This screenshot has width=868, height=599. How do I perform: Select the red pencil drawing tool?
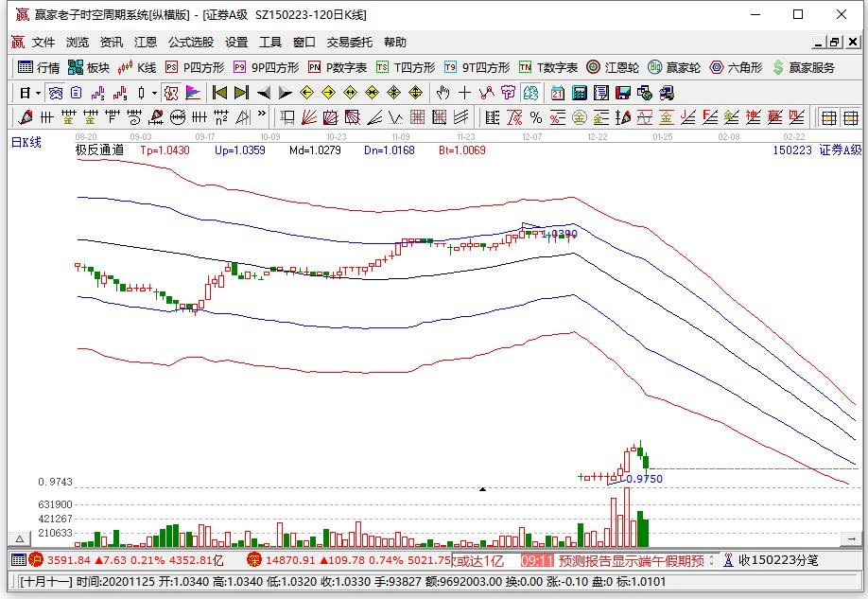tap(26, 117)
